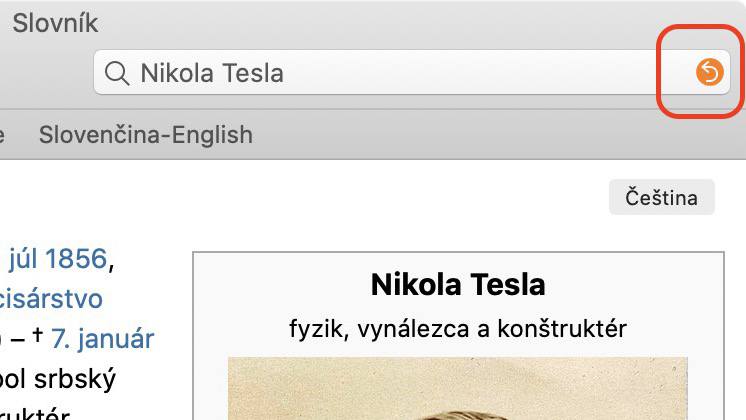
Task: Click the fyzik, vynálezca a konštruktér caption
Action: 458,329
